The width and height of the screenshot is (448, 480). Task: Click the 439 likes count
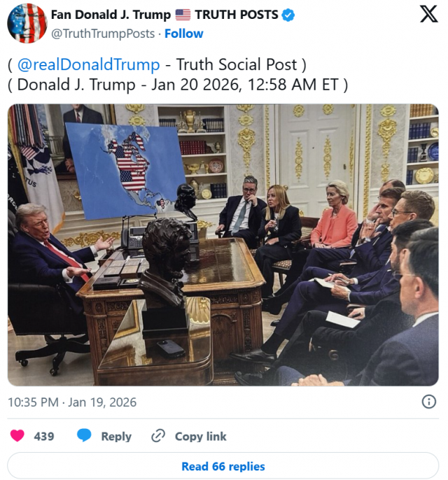tap(44, 436)
